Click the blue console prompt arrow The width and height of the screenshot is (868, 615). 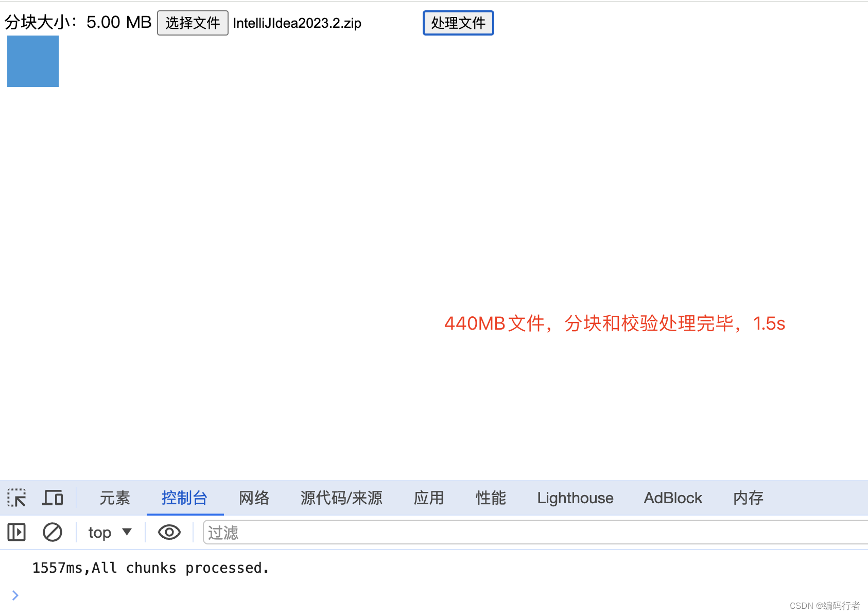[14, 595]
